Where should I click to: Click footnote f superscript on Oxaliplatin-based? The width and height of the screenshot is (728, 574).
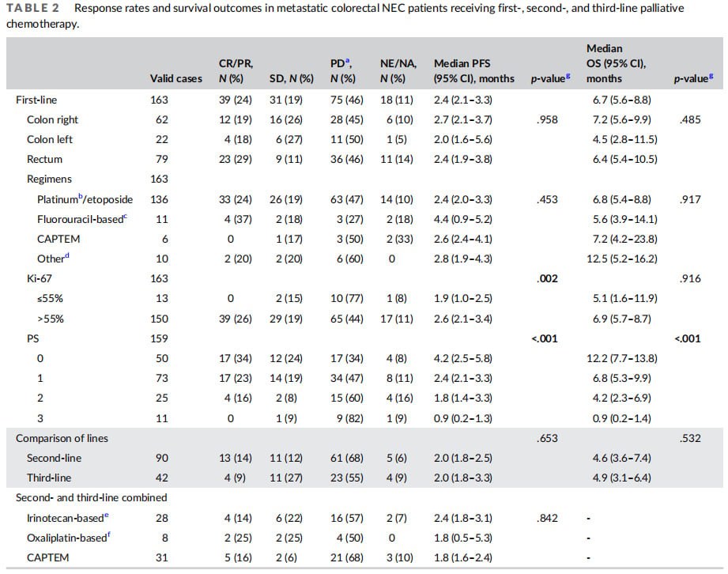[109, 534]
